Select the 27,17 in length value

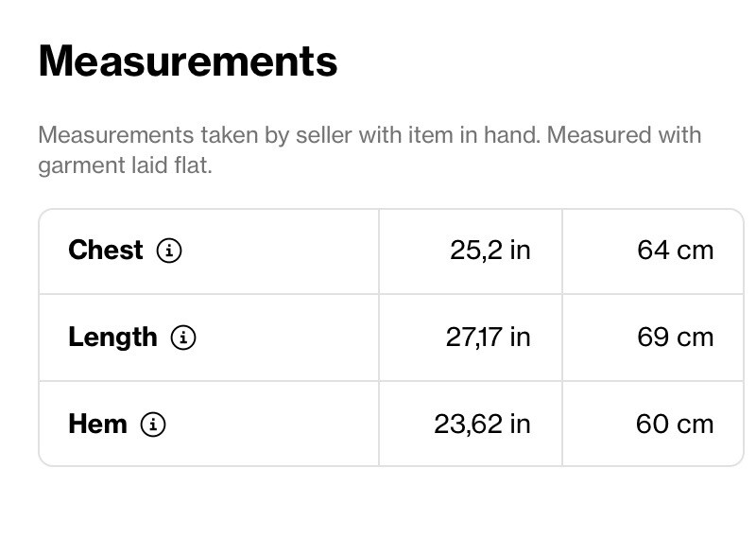click(488, 338)
